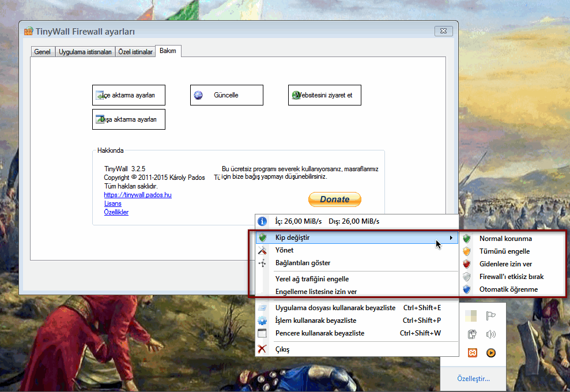This screenshot has height=392, width=570.
Task: Choose Pencere kullanarak beyazliste entry
Action: [357, 333]
